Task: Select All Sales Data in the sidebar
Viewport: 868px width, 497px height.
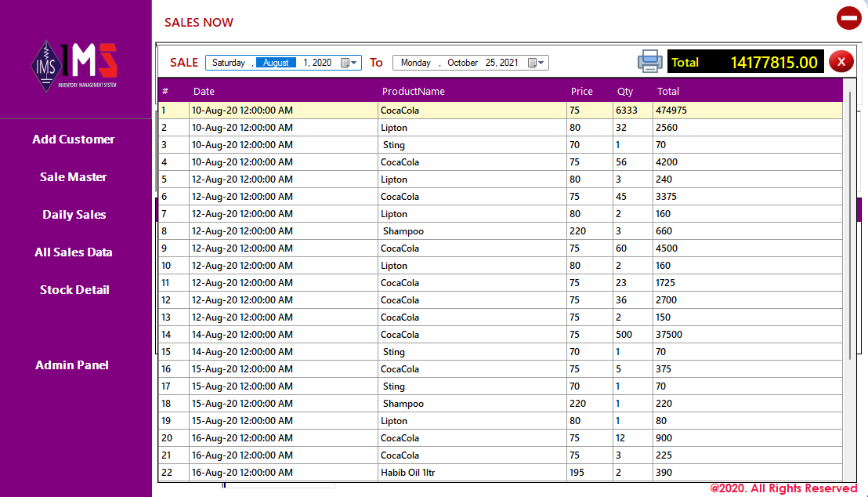Action: click(x=74, y=252)
